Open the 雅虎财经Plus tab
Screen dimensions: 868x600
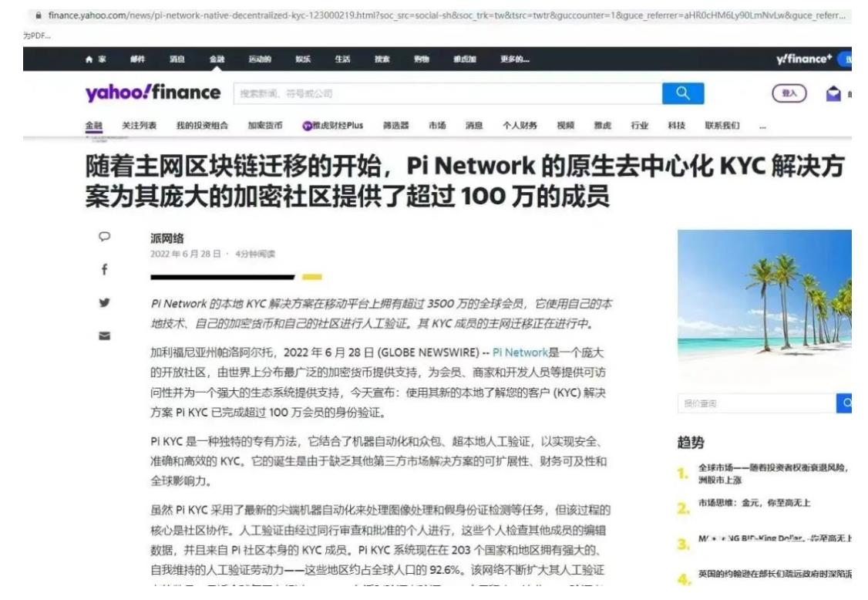(333, 126)
